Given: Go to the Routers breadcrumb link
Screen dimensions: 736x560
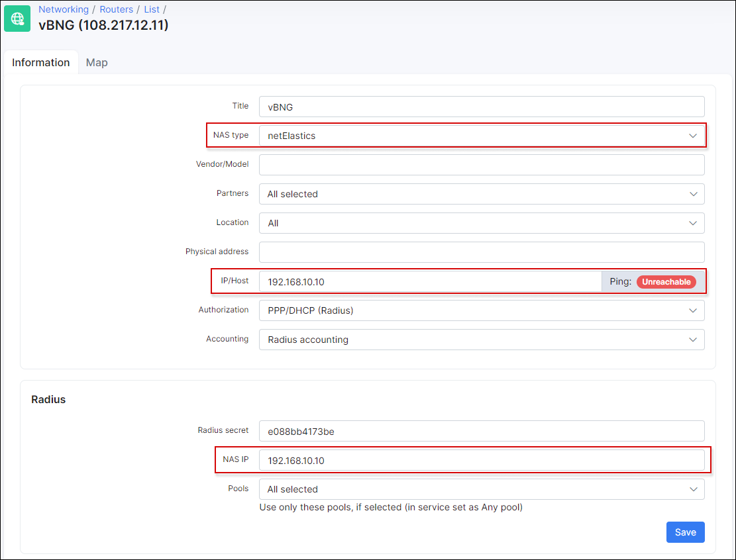Looking at the screenshot, I should (x=117, y=9).
